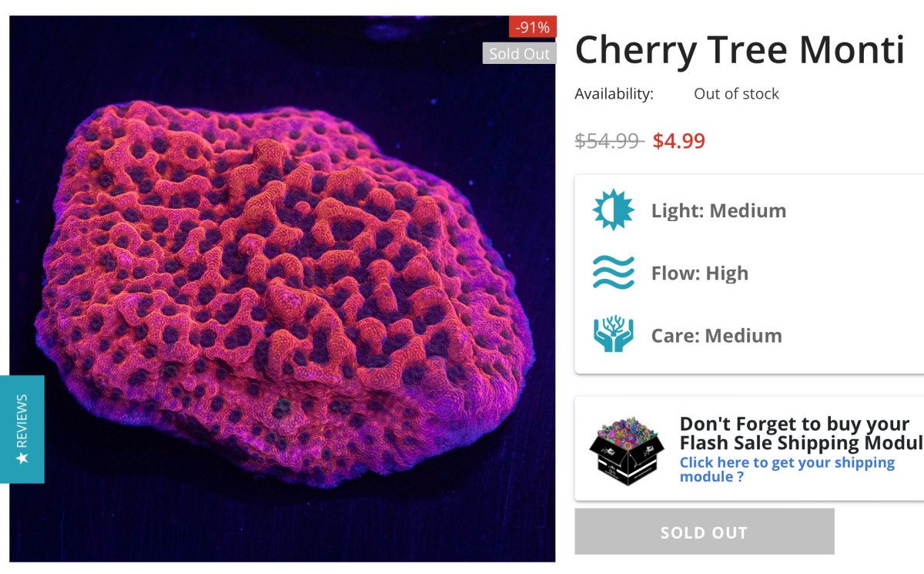
Task: Click the crossed-out $54.99 original price
Action: pyautogui.click(x=609, y=141)
